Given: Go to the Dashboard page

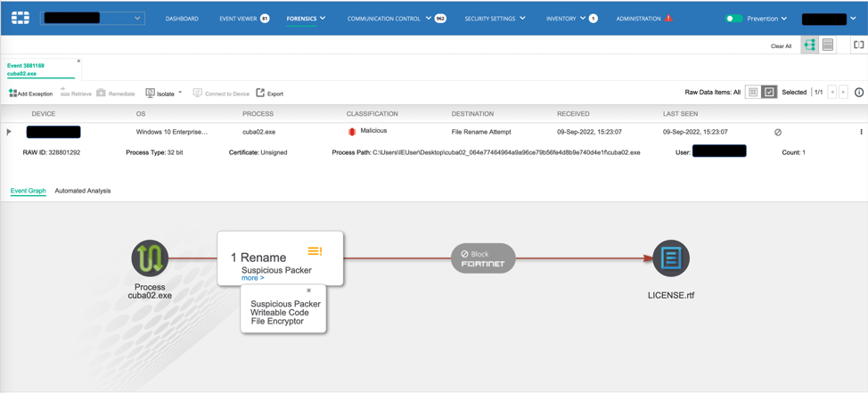Looking at the screenshot, I should pos(182,19).
